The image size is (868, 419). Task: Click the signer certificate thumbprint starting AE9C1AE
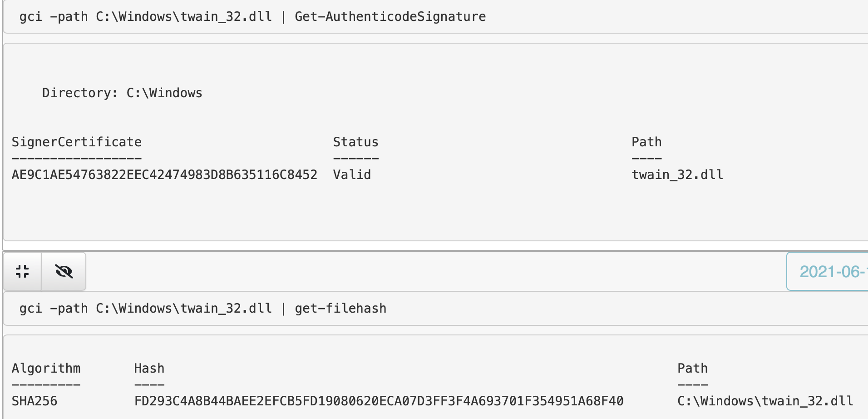click(164, 175)
